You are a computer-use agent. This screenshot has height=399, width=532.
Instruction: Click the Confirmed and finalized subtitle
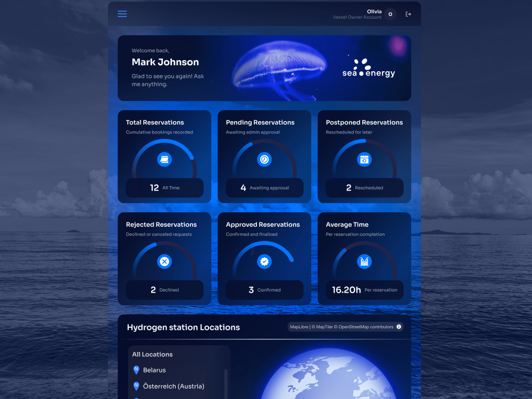point(252,235)
